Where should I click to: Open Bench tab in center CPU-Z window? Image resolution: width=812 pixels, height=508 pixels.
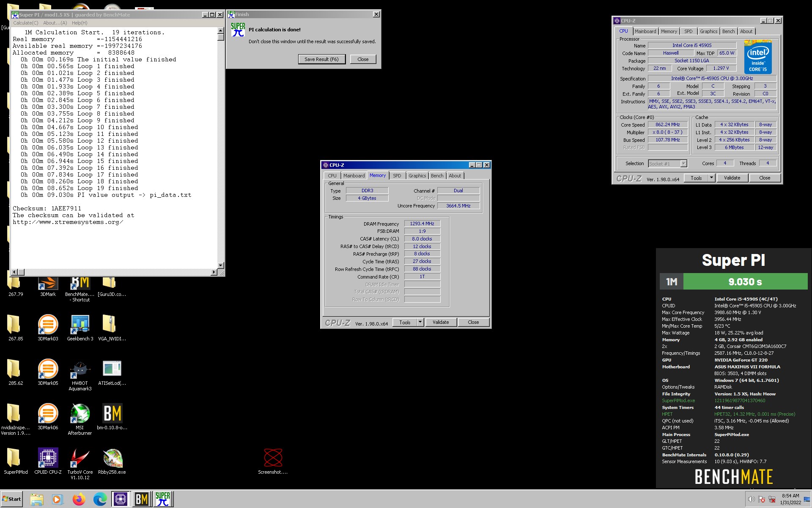click(x=437, y=176)
